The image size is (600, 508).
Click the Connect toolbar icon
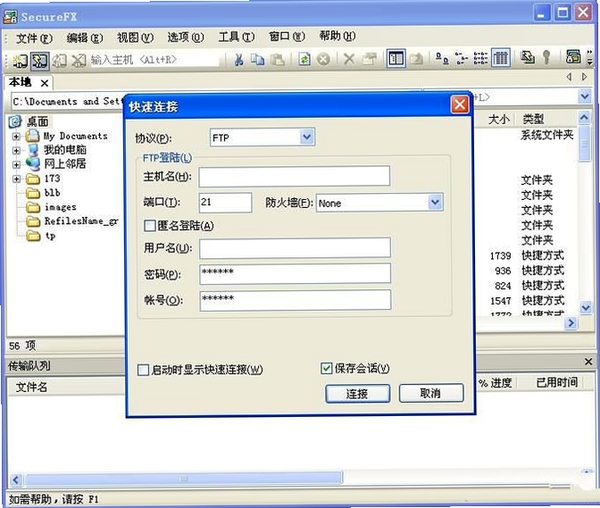coord(20,60)
